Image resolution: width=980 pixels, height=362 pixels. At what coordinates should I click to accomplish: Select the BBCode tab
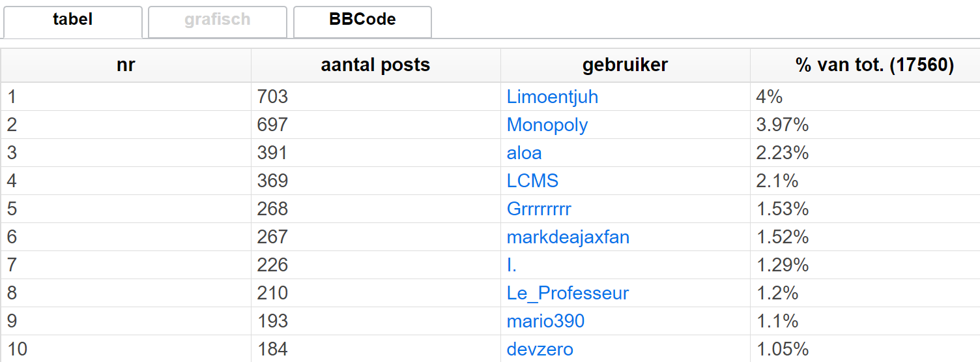[x=362, y=22]
